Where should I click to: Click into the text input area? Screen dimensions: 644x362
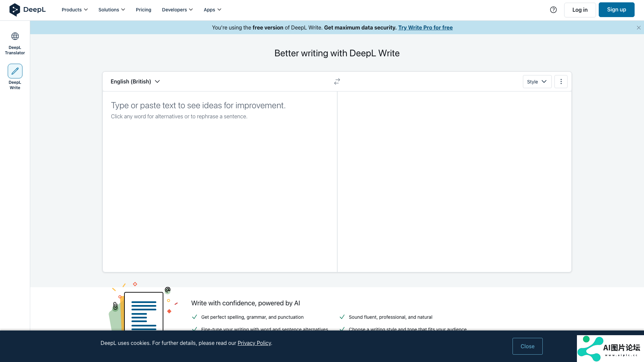(220, 182)
